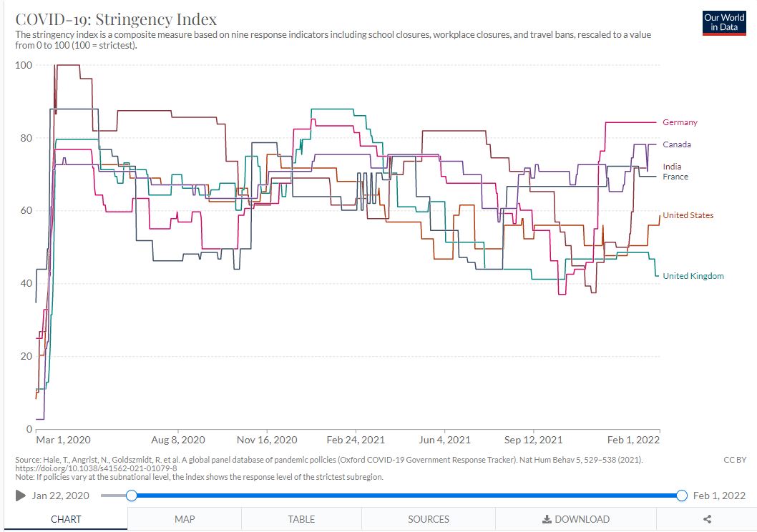Click the Jan 22, 2020 start date
This screenshot has width=757, height=532.
tap(61, 496)
